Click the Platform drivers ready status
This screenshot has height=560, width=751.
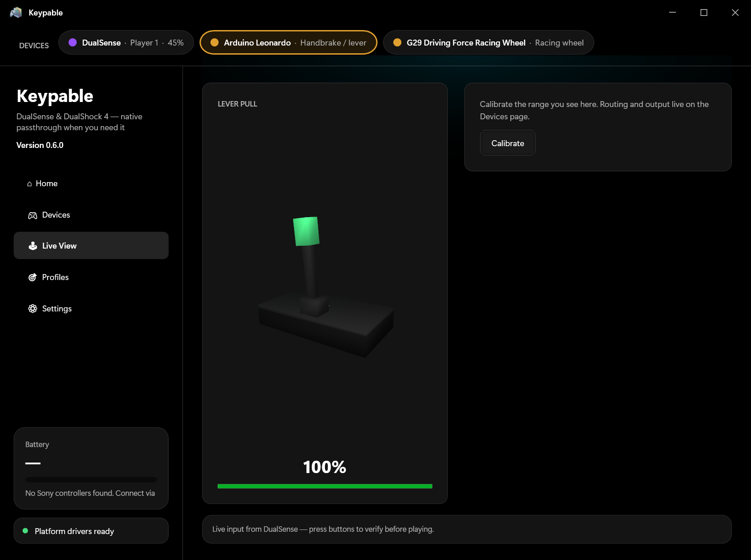[91, 531]
